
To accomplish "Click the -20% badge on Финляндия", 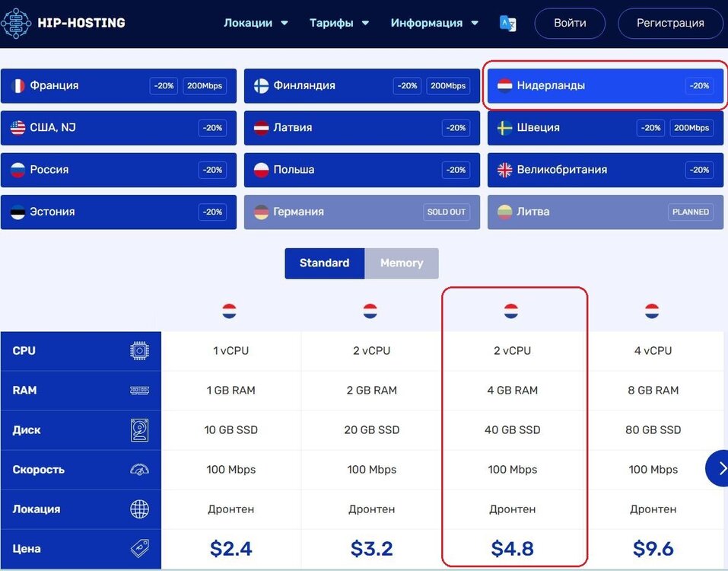I will click(x=407, y=86).
